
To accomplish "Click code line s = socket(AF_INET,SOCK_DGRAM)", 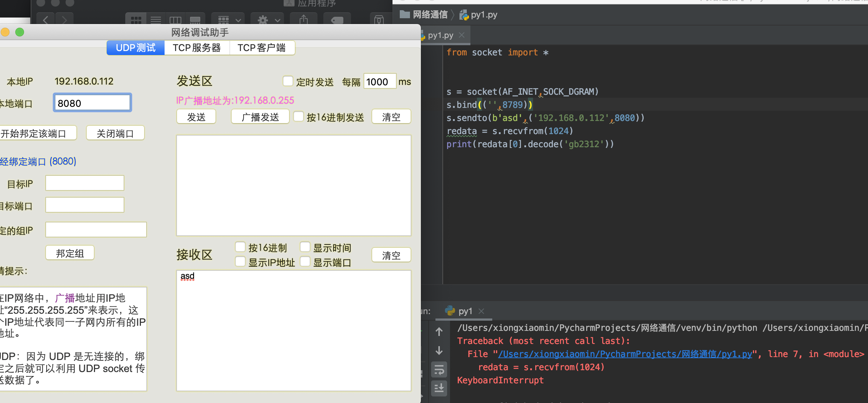I will (522, 92).
